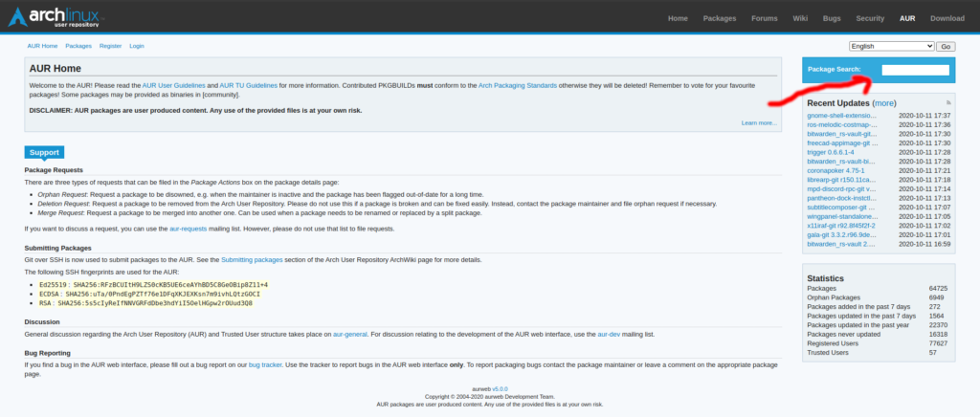Open bitwarden_rs-vault-git package link
This screenshot has height=417, width=980.
pyautogui.click(x=842, y=134)
